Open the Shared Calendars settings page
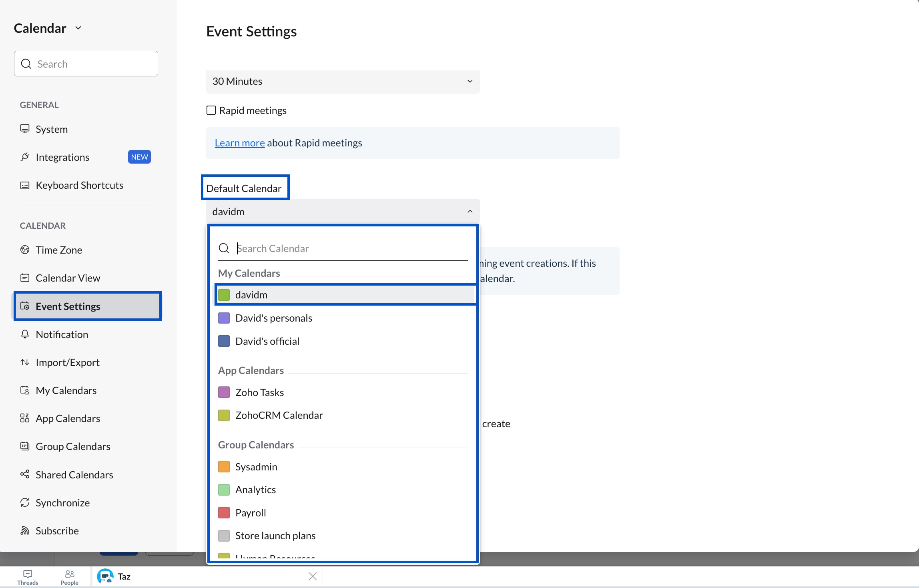Image resolution: width=919 pixels, height=588 pixels. point(74,475)
